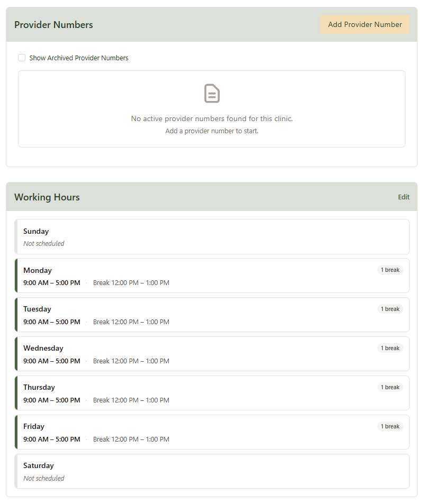Image resolution: width=424 pixels, height=504 pixels.
Task: Click the Add Provider Number button
Action: tap(365, 24)
